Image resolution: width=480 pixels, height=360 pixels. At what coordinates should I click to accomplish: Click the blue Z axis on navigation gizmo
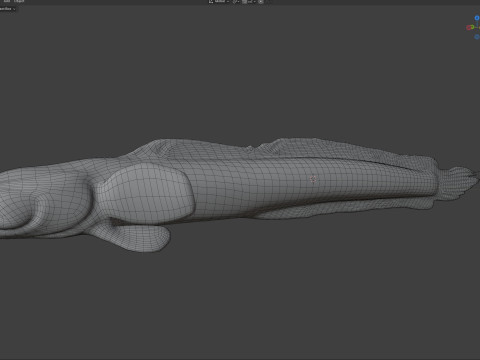coord(477,18)
